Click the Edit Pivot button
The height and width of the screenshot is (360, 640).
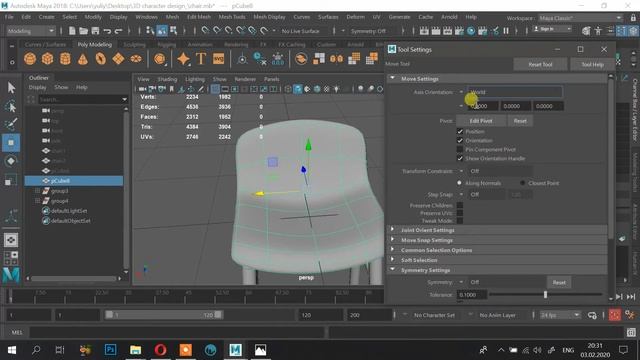[481, 121]
